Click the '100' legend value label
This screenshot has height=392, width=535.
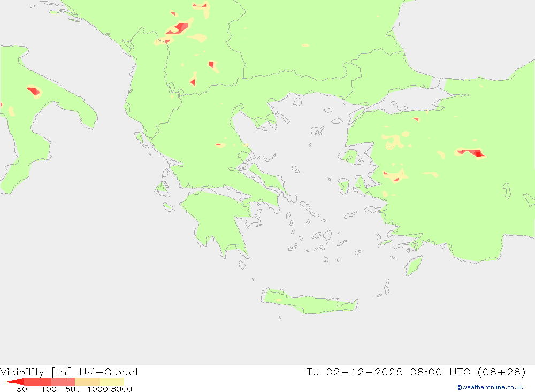tap(49, 389)
